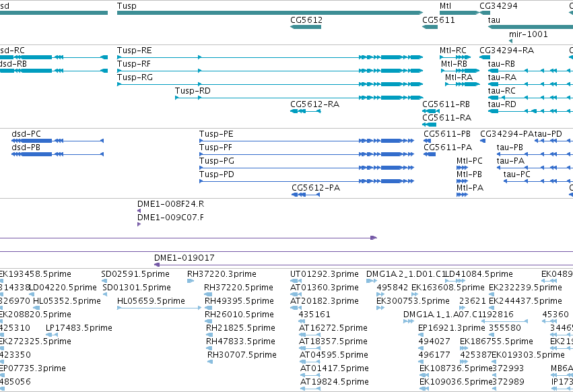Select the Mtl-PC protein label
Image resolution: width=573 pixels, height=392 pixels.
pos(469,161)
